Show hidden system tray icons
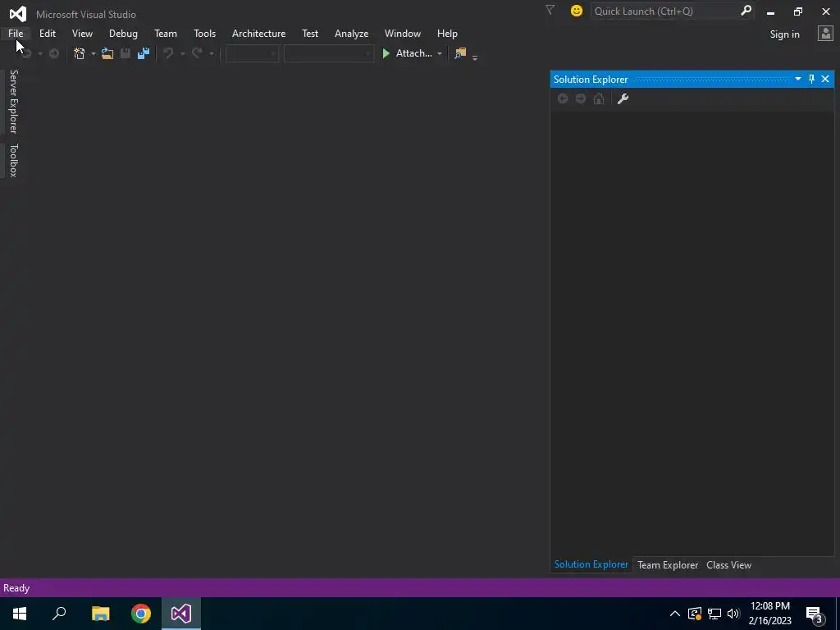840x630 pixels. (x=675, y=614)
